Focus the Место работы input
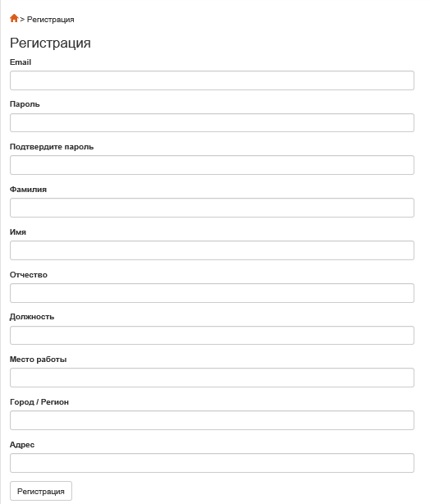The image size is (430, 504). click(x=212, y=378)
